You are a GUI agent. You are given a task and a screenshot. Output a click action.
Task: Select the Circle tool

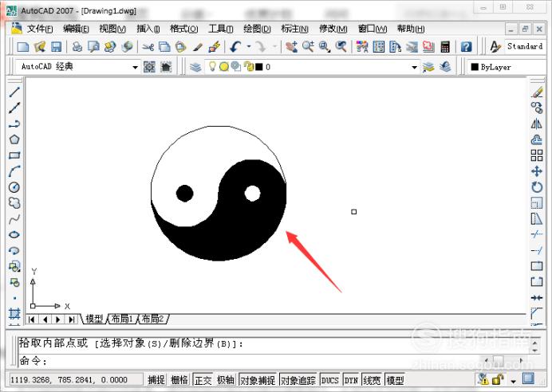[x=14, y=187]
